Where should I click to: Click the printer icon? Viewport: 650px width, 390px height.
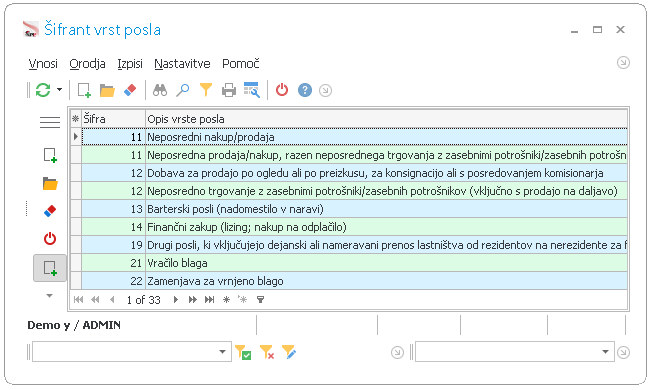pyautogui.click(x=229, y=90)
